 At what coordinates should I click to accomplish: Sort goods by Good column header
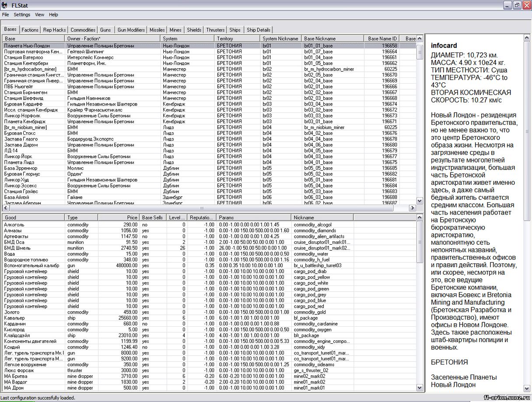point(34,217)
